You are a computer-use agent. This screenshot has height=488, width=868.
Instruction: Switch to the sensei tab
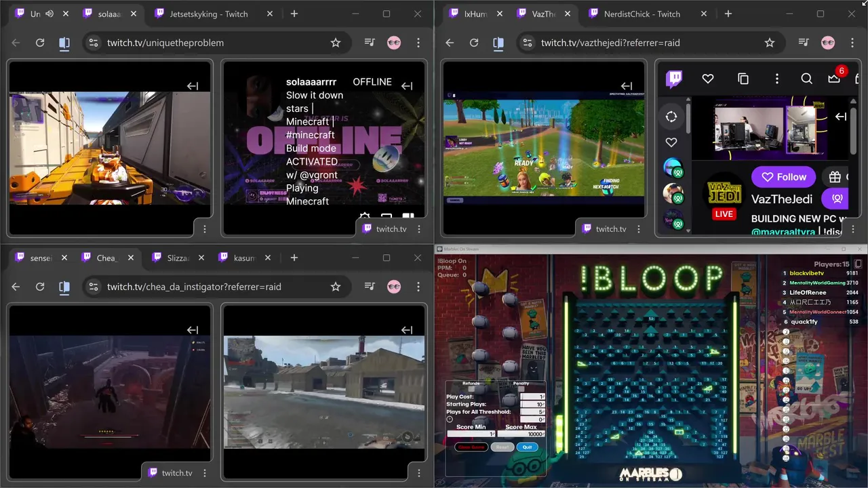tap(41, 258)
